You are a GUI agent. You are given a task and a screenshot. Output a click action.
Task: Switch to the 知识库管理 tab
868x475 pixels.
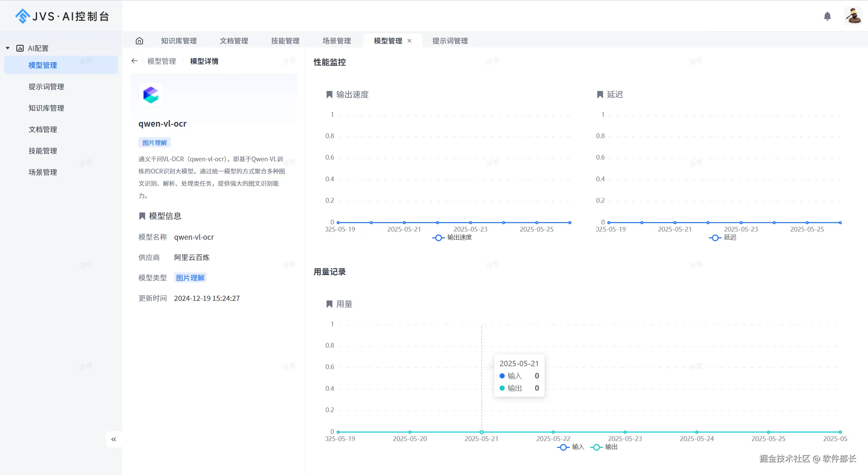click(179, 41)
